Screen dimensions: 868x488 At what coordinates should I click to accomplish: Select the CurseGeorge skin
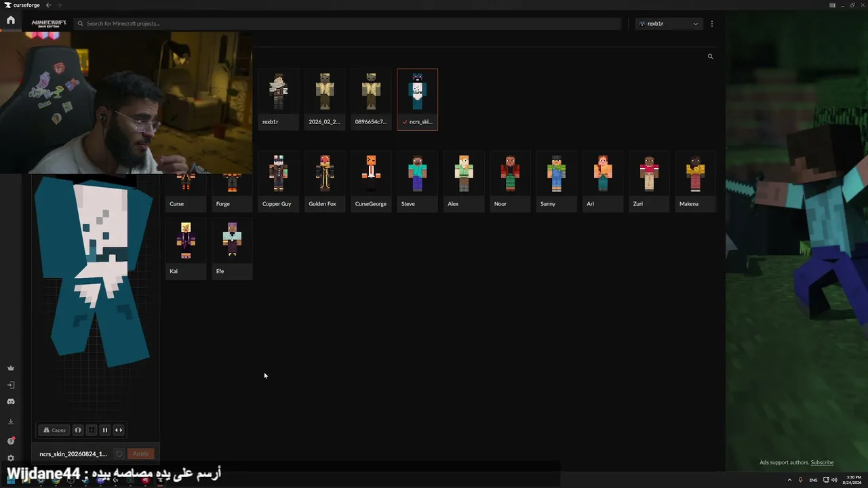click(x=371, y=182)
